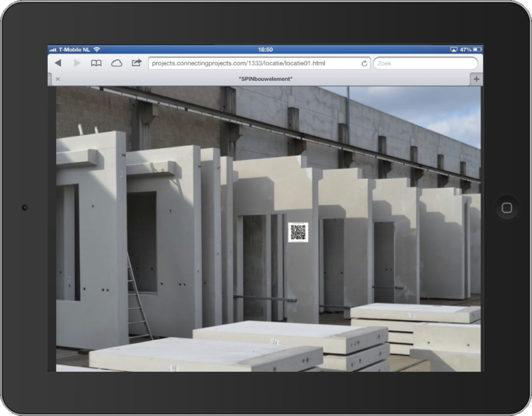This screenshot has width=532, height=416.
Task: Reload the page from address bar
Action: tap(364, 63)
